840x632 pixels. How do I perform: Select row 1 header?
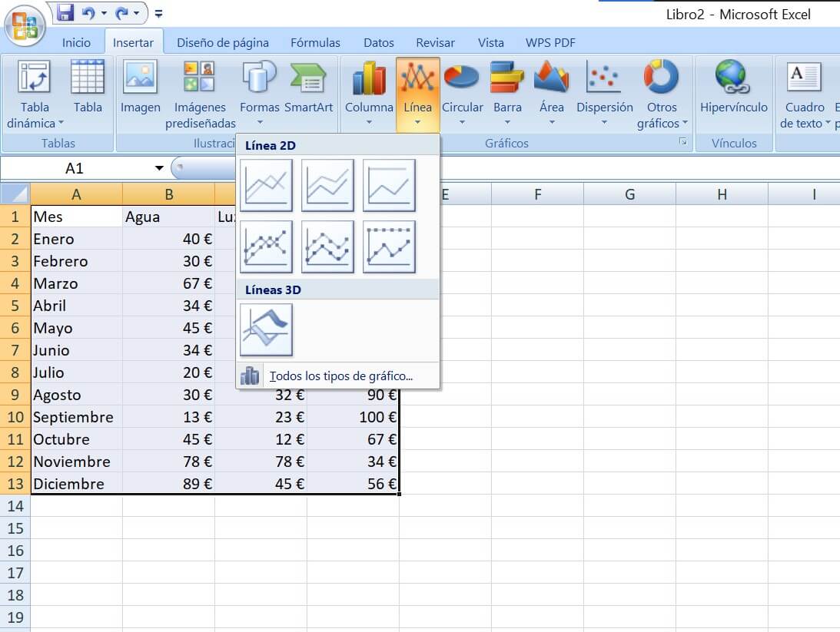point(15,217)
